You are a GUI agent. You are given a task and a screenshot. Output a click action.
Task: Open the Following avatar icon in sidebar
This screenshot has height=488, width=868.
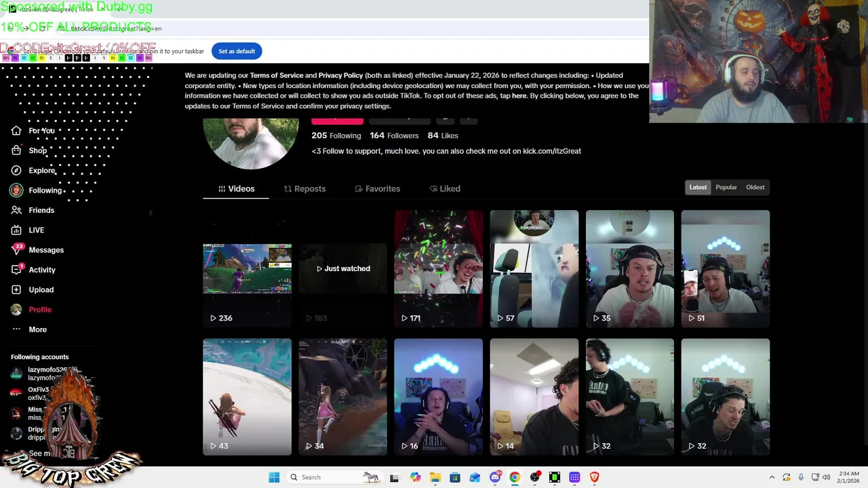click(x=16, y=190)
